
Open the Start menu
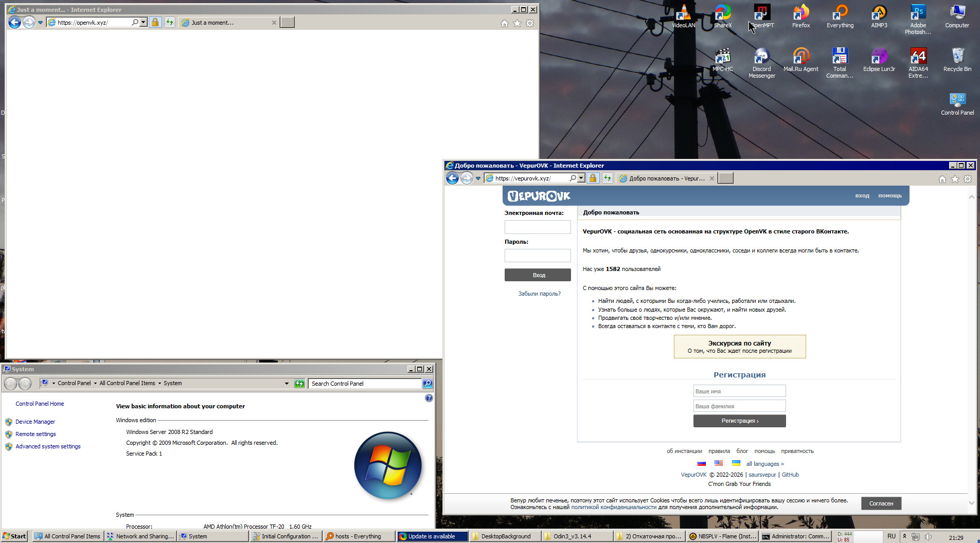pyautogui.click(x=14, y=536)
